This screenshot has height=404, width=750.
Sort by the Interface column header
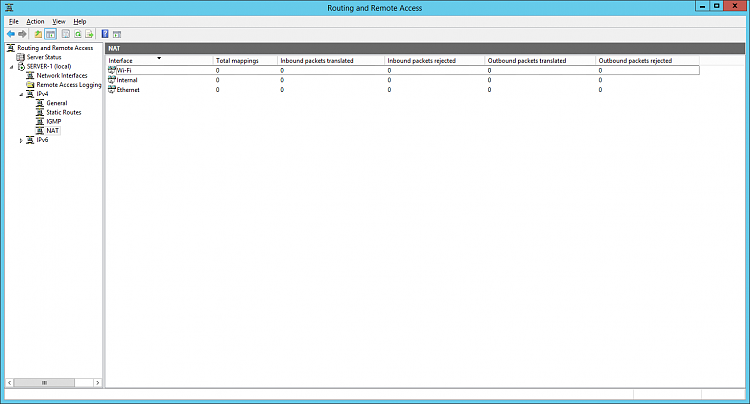pyautogui.click(x=159, y=61)
